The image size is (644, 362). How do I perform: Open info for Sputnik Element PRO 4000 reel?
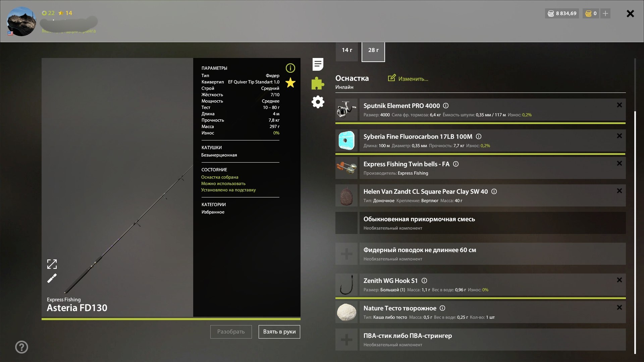coord(445,106)
